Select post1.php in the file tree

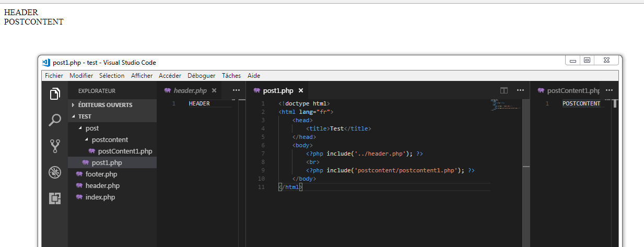112,162
